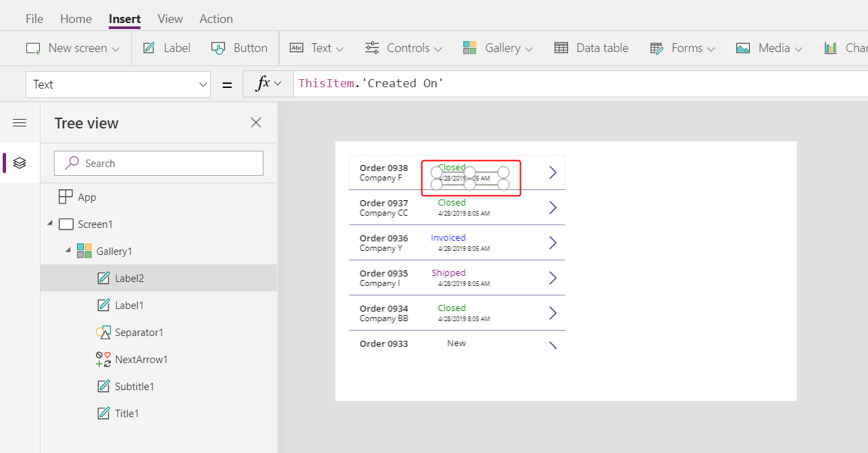Screen dimensions: 868x453
Task: Close the Tree view panel
Action: tap(256, 122)
